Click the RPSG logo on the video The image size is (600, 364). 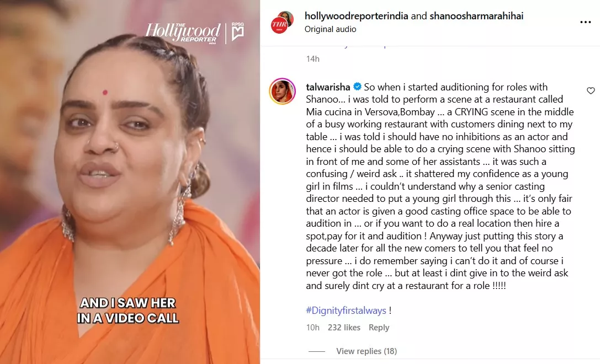point(238,31)
